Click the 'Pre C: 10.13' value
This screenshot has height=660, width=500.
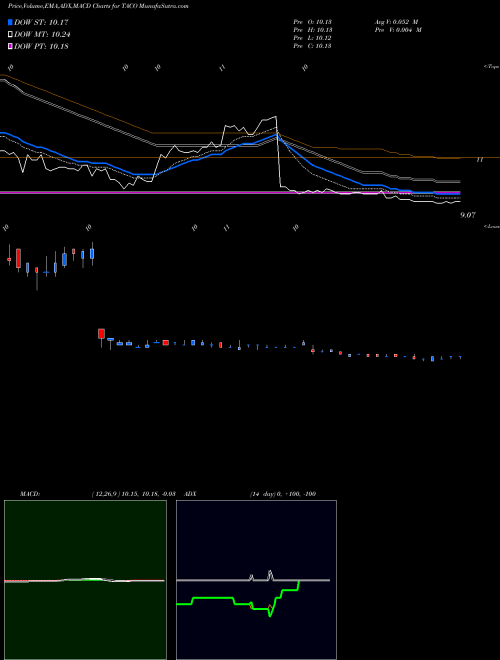click(x=312, y=46)
